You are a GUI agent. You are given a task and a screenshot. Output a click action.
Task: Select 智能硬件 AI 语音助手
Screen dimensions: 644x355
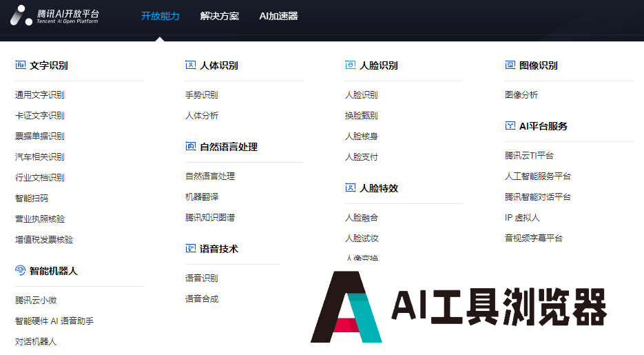(54, 321)
